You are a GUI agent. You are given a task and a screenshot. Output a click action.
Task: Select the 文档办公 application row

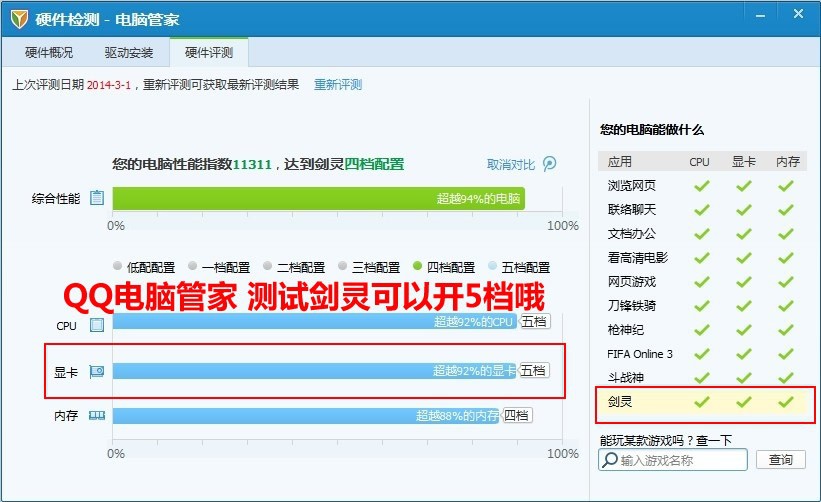click(x=702, y=233)
